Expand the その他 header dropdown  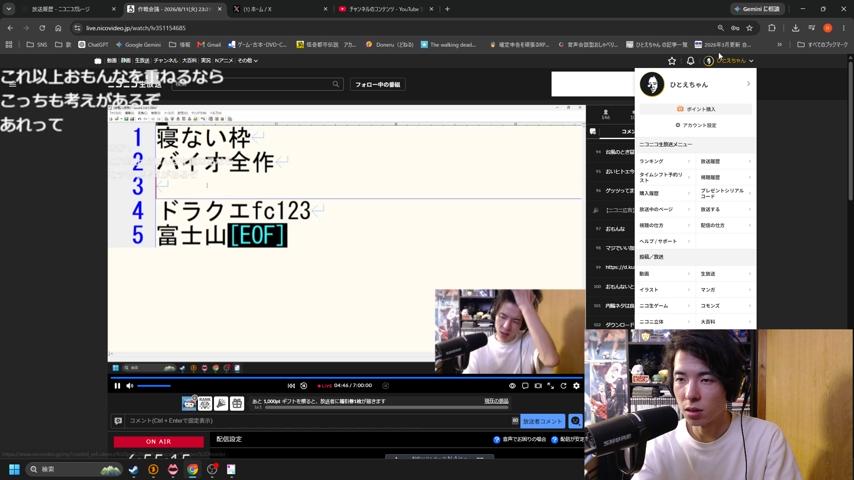[247, 60]
